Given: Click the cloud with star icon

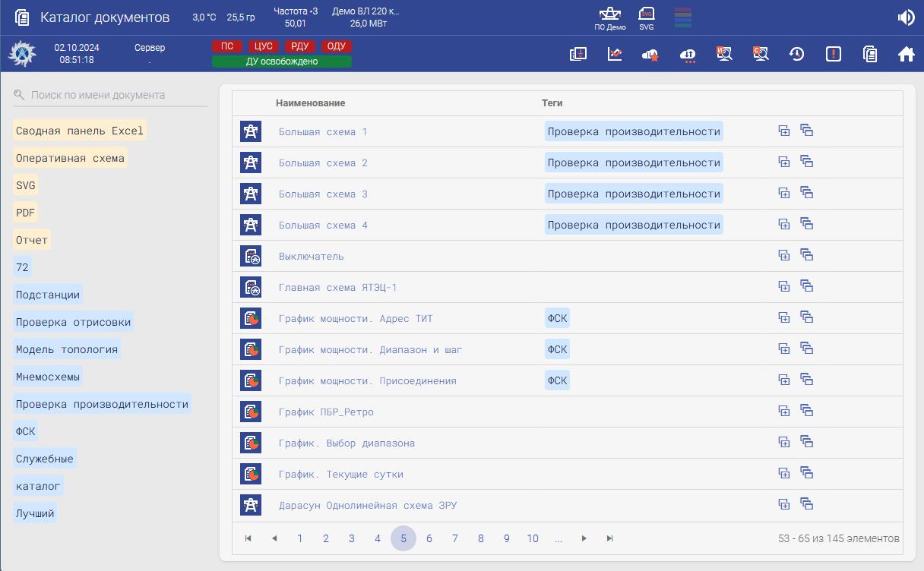Looking at the screenshot, I should pyautogui.click(x=650, y=54).
